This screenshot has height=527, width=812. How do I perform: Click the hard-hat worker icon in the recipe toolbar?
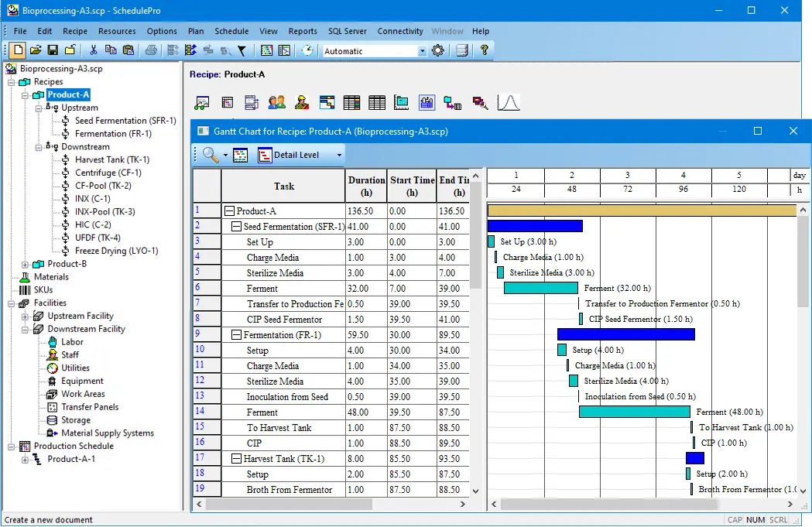click(x=302, y=102)
